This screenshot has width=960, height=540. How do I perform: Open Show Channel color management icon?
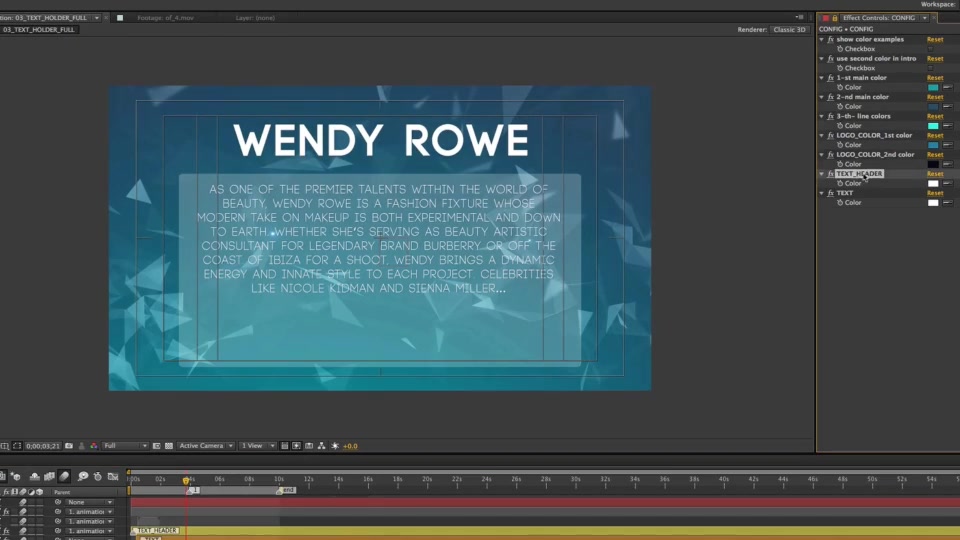[94, 446]
